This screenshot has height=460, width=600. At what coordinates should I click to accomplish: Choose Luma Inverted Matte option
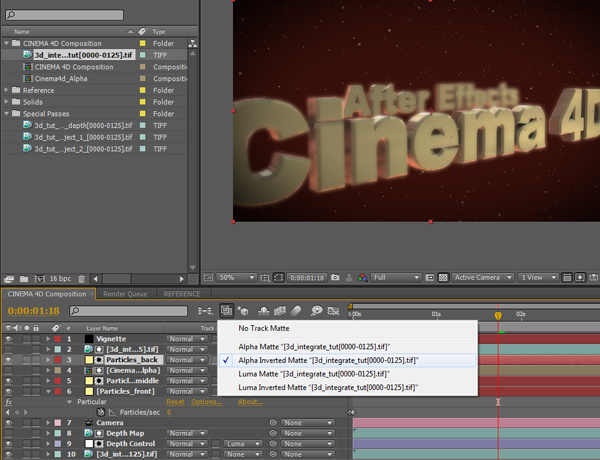coord(328,388)
